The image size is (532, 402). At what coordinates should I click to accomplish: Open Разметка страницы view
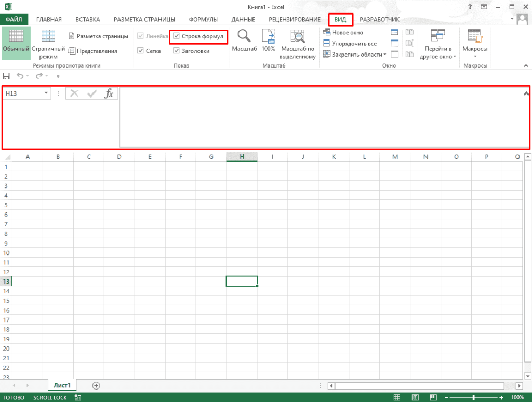coord(98,36)
